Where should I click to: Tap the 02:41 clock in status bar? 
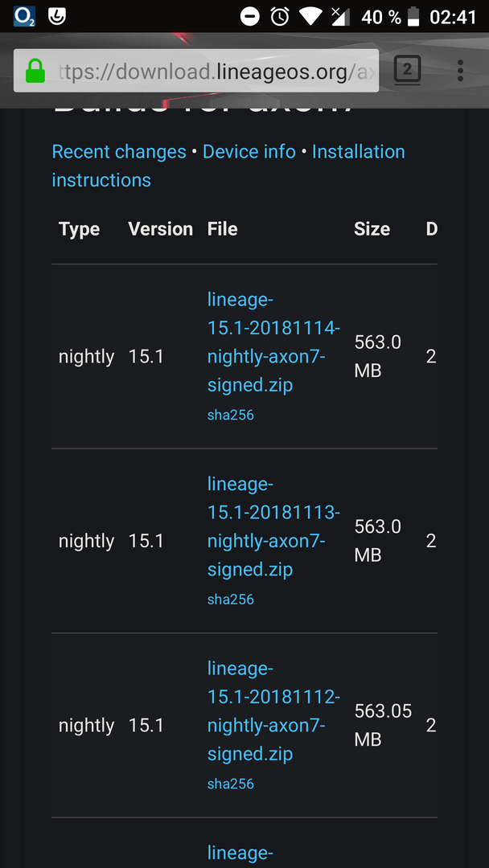[453, 17]
